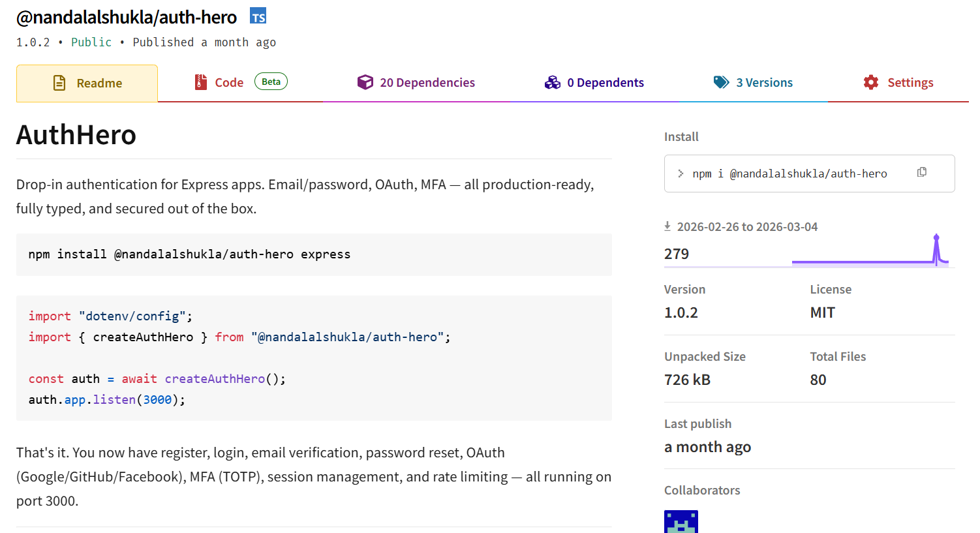Screen dimensions: 980x533
Task: Click the Dependencies box icon
Action: pyautogui.click(x=365, y=82)
